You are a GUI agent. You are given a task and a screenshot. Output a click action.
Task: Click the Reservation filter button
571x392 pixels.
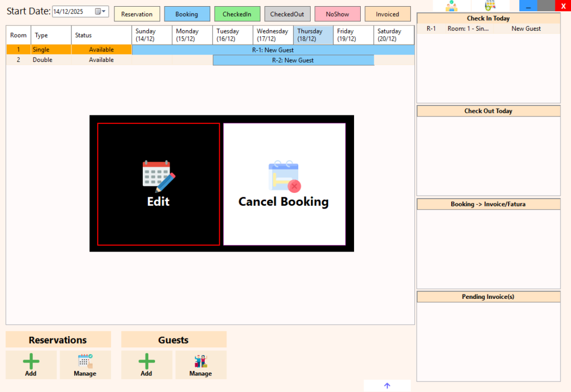[137, 13]
